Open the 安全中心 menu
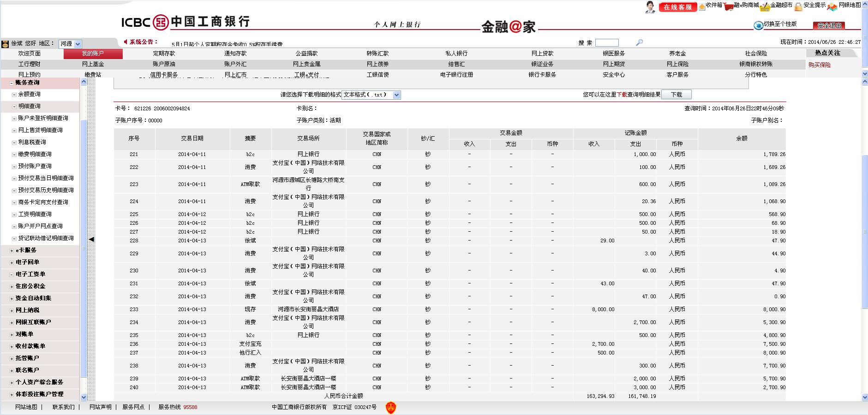This screenshot has width=868, height=415. coord(614,75)
